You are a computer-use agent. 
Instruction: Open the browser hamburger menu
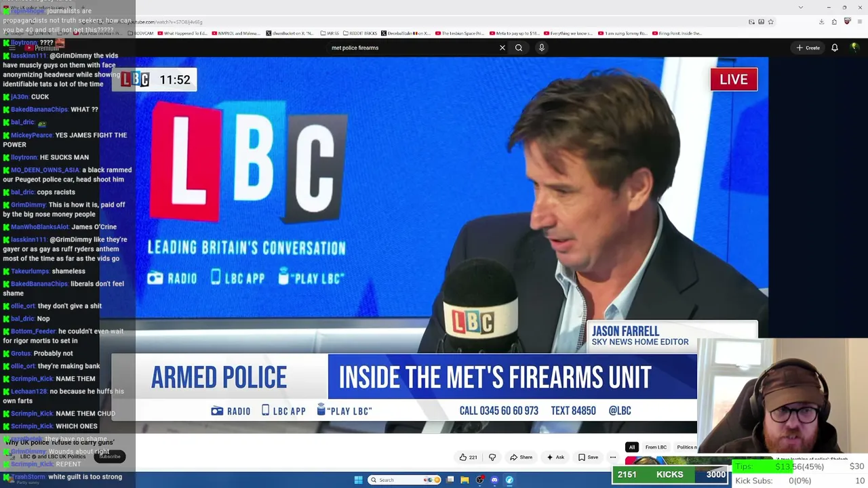(x=859, y=22)
